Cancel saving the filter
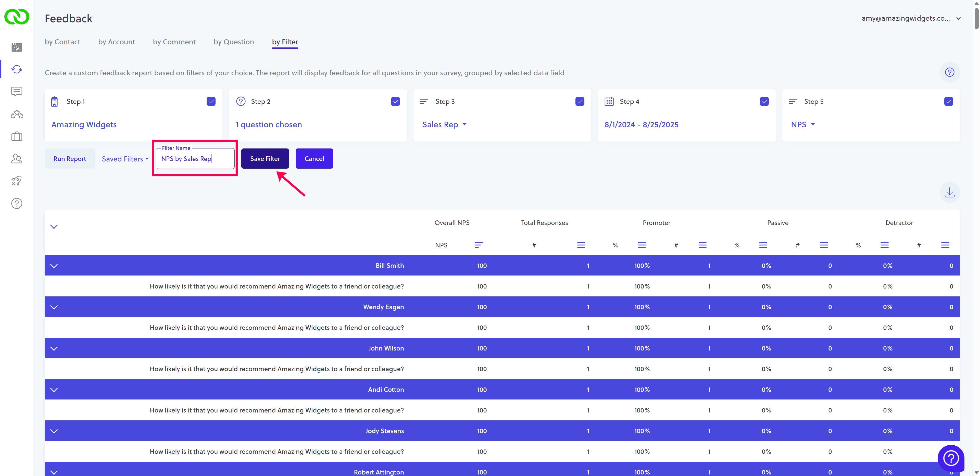The image size is (980, 476). coord(314,159)
